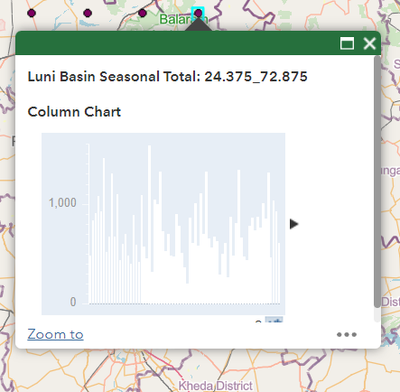Close the Luni Basin popup
This screenshot has width=400, height=392.
369,43
